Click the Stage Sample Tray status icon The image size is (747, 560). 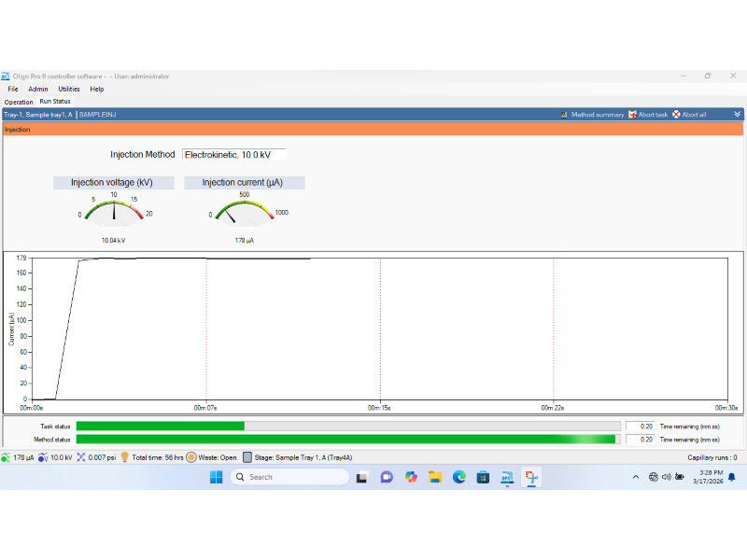[247, 457]
